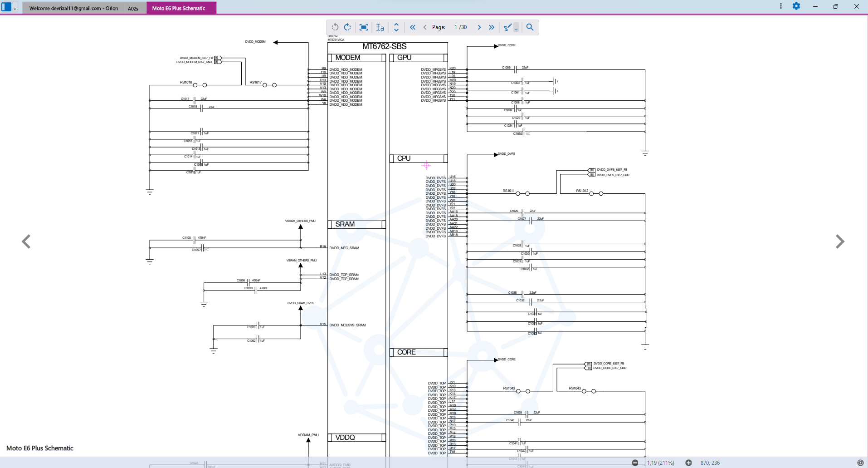Zoom out using the minus button
This screenshot has height=468, width=868.
(635, 463)
